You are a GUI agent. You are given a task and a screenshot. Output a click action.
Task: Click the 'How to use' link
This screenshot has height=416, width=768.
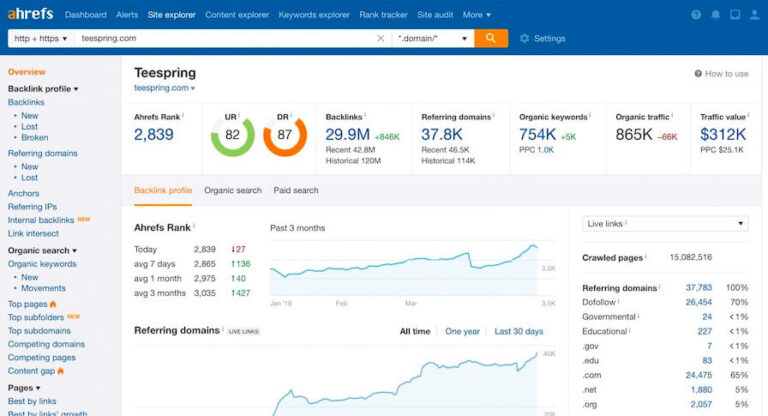pyautogui.click(x=721, y=74)
